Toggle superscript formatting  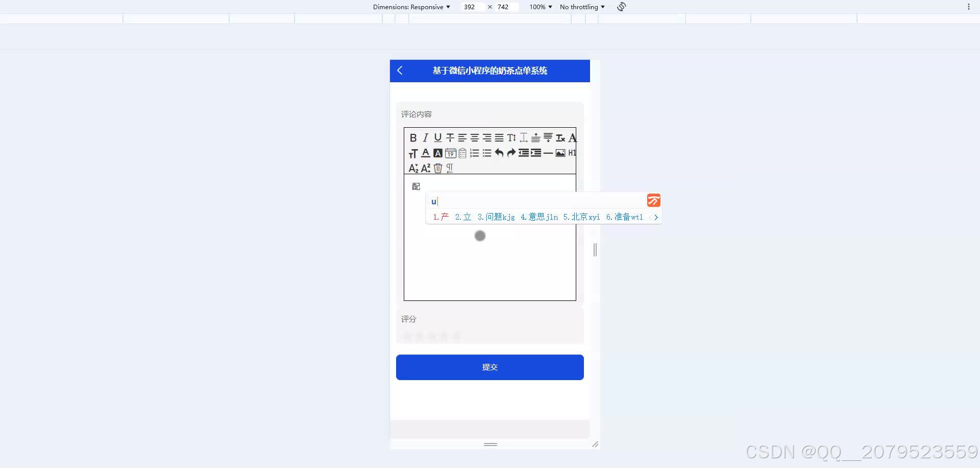pyautogui.click(x=426, y=168)
